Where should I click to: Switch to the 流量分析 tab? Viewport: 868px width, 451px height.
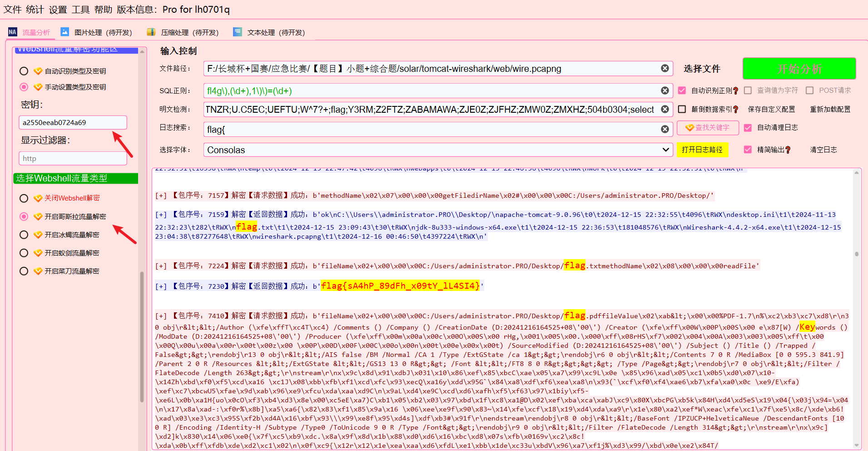30,32
